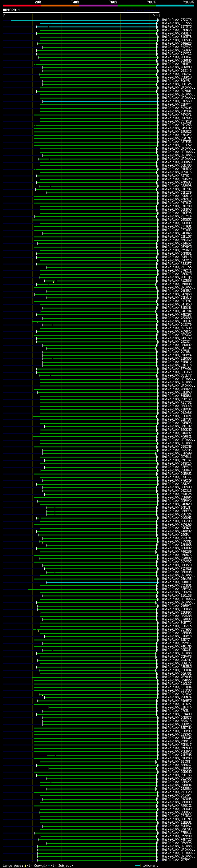Open hit UniRef100_C7MNC8

click(x=177, y=30)
